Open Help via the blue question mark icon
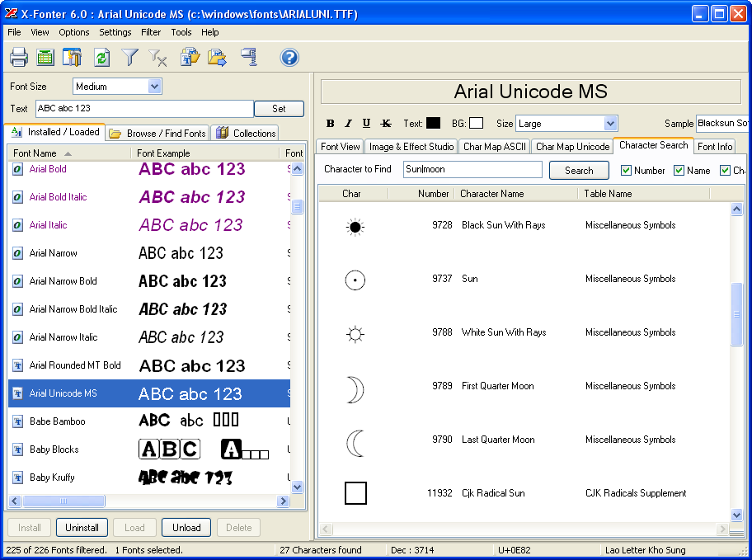752x560 pixels. pos(289,58)
